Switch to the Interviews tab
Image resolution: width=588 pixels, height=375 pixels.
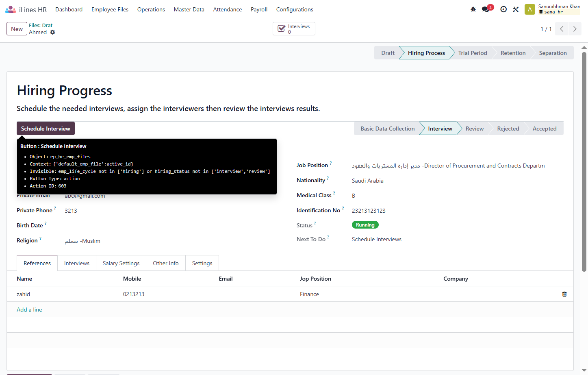pyautogui.click(x=77, y=263)
